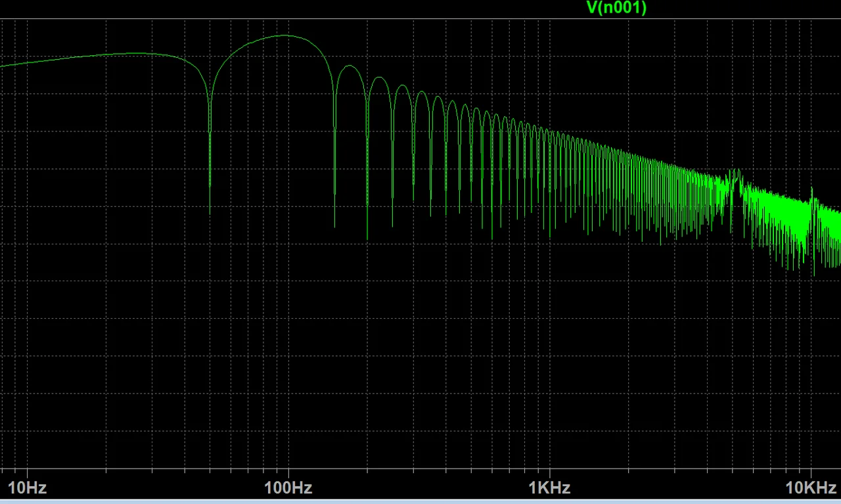This screenshot has width=841, height=504.
Task: Click the 10KHz frequency axis label
Action: pyautogui.click(x=810, y=488)
